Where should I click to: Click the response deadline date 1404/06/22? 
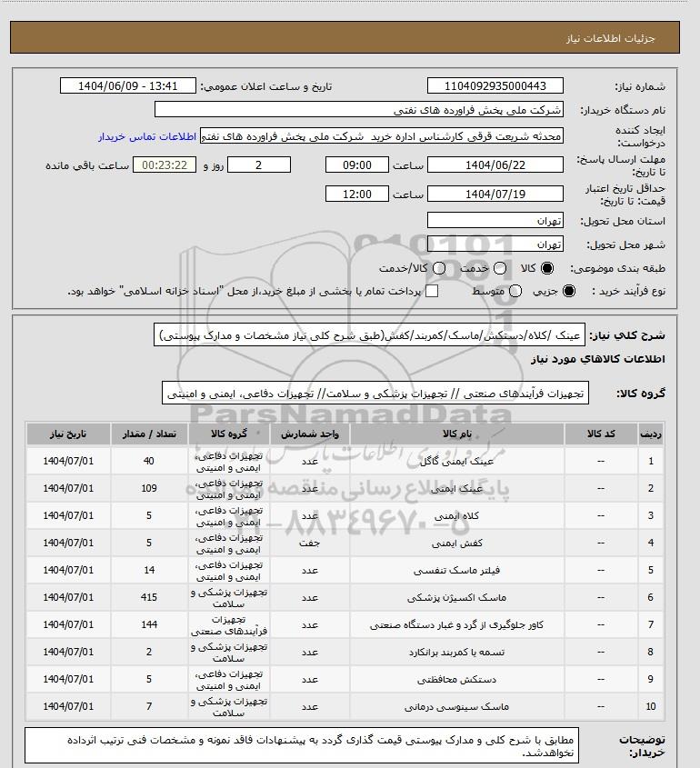point(495,165)
